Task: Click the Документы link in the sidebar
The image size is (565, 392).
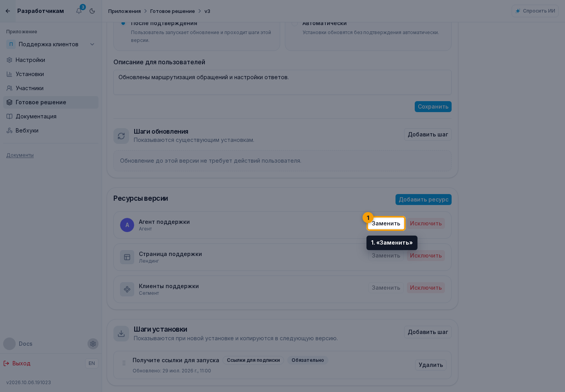Action: click(x=20, y=155)
